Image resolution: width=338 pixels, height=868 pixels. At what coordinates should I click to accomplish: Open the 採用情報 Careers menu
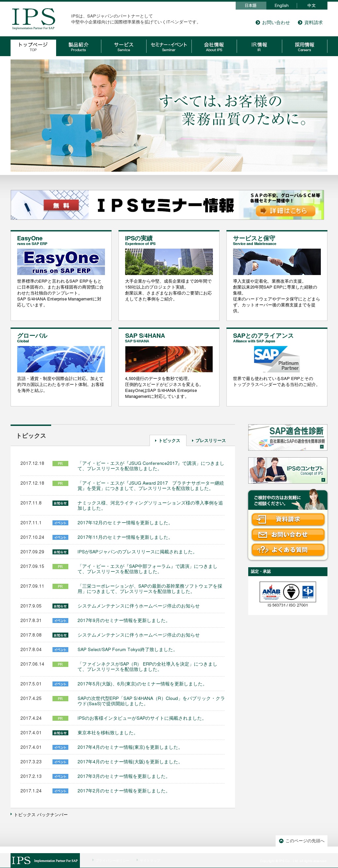(x=305, y=47)
